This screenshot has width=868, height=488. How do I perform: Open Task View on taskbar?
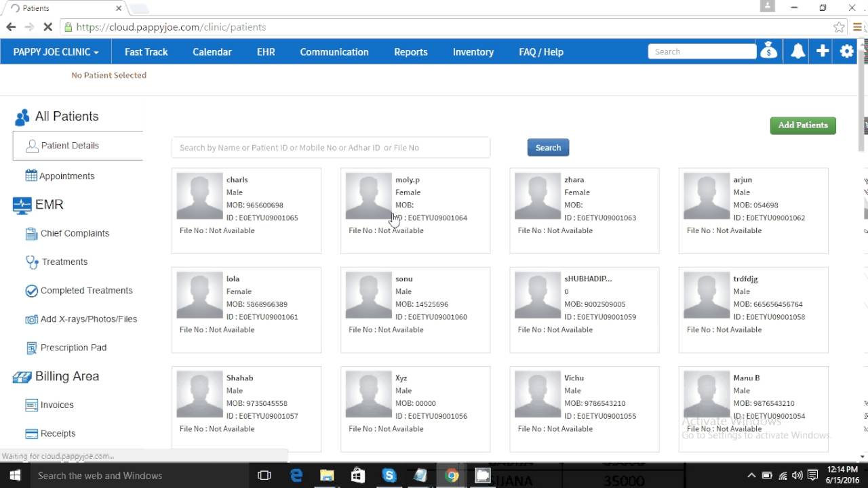(x=264, y=476)
